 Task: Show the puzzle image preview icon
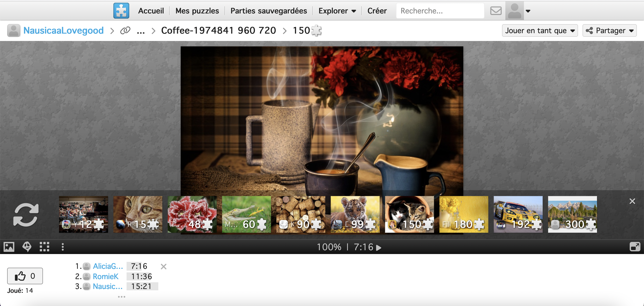pos(9,247)
